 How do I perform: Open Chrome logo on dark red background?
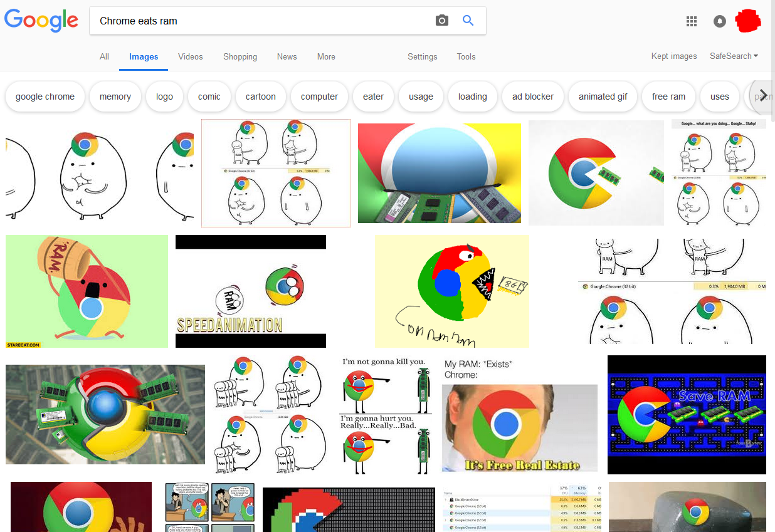tap(82, 507)
